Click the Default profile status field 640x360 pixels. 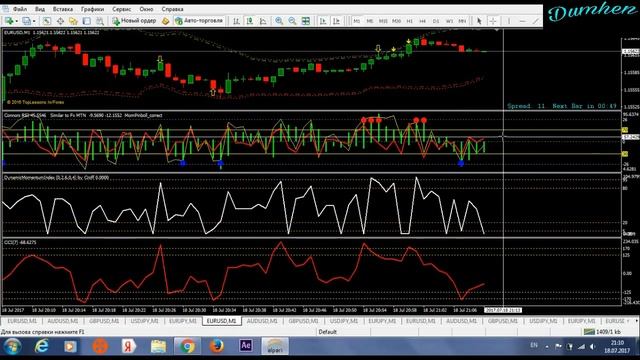coord(328,332)
